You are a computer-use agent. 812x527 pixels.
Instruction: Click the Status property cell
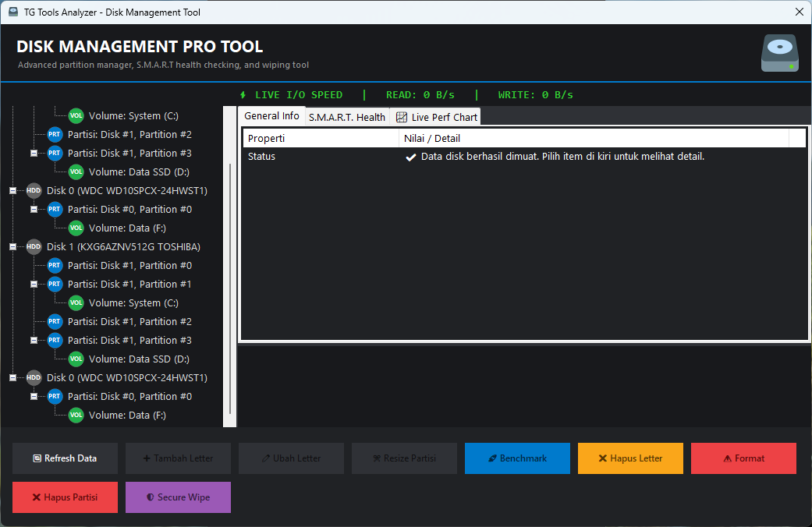pos(261,157)
